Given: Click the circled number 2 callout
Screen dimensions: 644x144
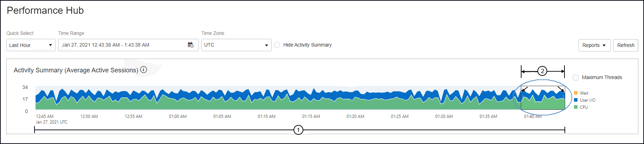Looking at the screenshot, I should point(542,71).
